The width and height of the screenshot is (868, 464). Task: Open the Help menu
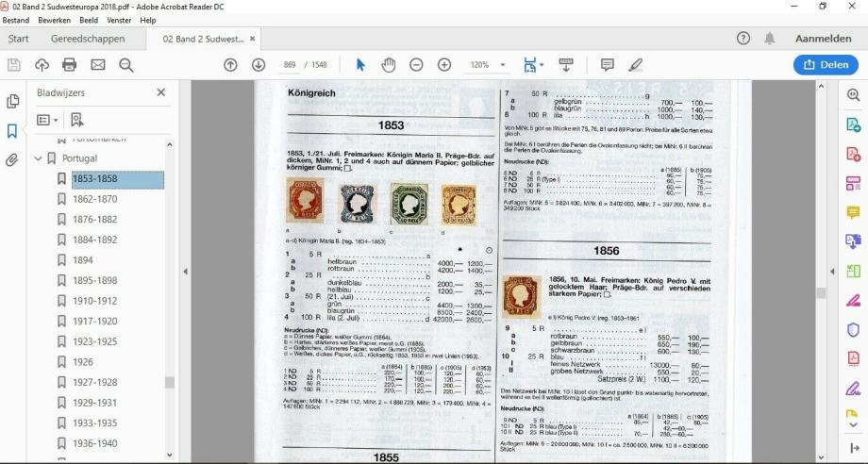pos(148,20)
